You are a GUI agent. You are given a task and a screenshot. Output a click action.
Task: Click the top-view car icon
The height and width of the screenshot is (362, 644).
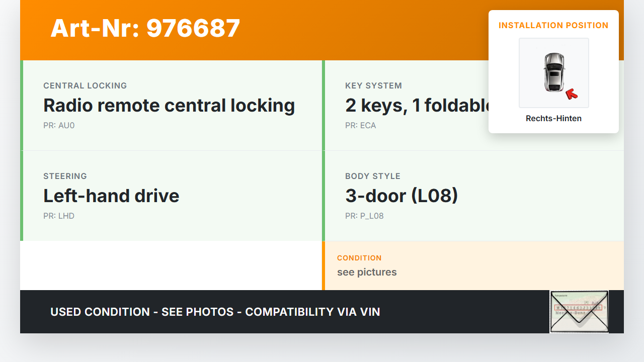(x=553, y=72)
